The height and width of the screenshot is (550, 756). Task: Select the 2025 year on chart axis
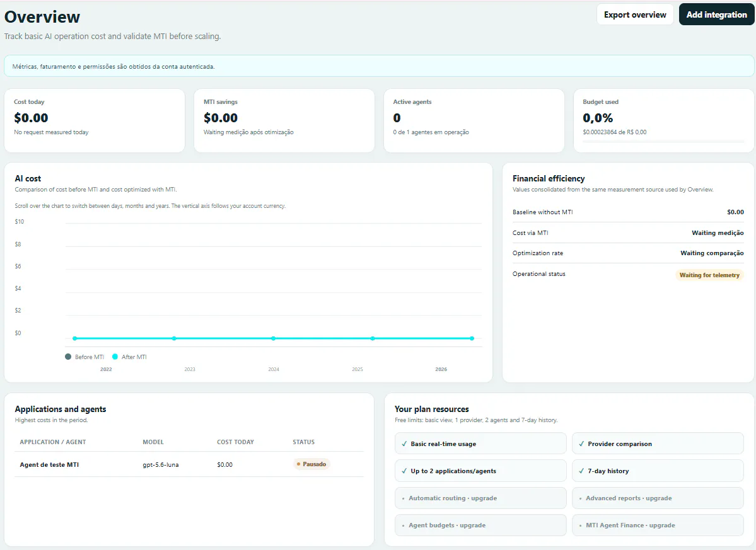(x=358, y=369)
